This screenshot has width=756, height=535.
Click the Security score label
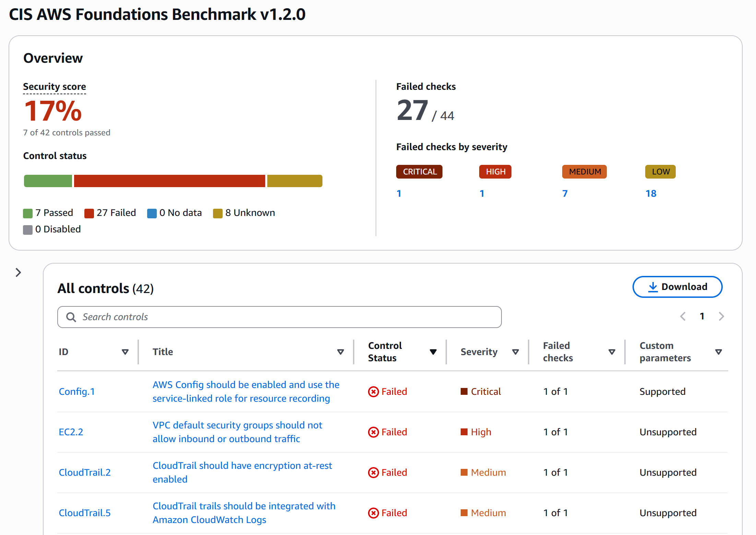[x=55, y=87]
